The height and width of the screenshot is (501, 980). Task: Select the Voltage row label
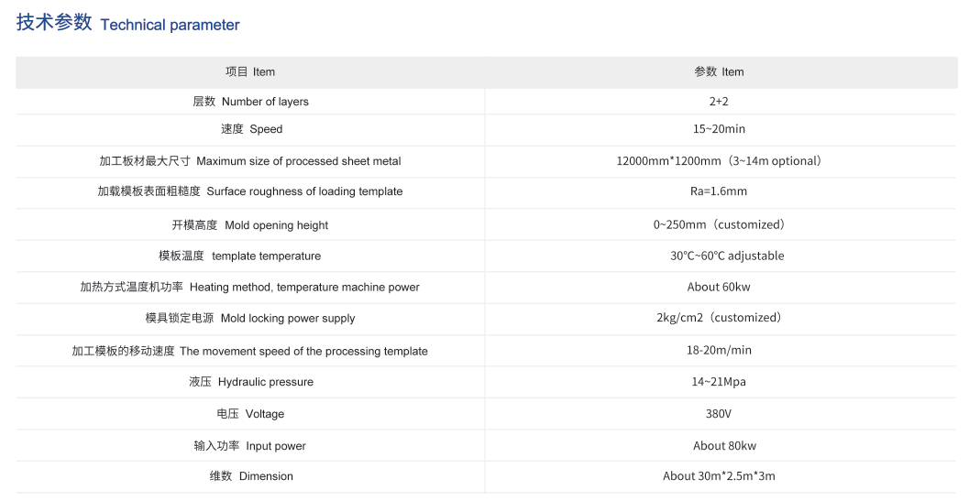pos(250,414)
